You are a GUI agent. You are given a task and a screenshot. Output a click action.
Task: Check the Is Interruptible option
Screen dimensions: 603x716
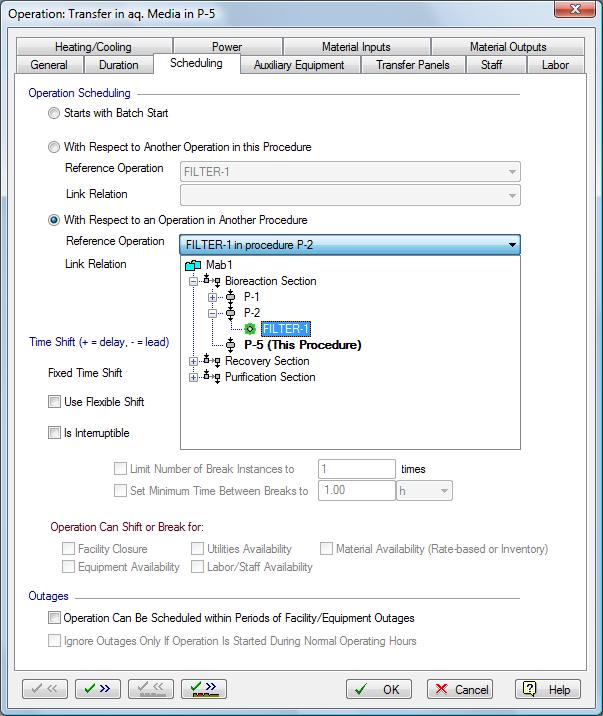point(55,434)
